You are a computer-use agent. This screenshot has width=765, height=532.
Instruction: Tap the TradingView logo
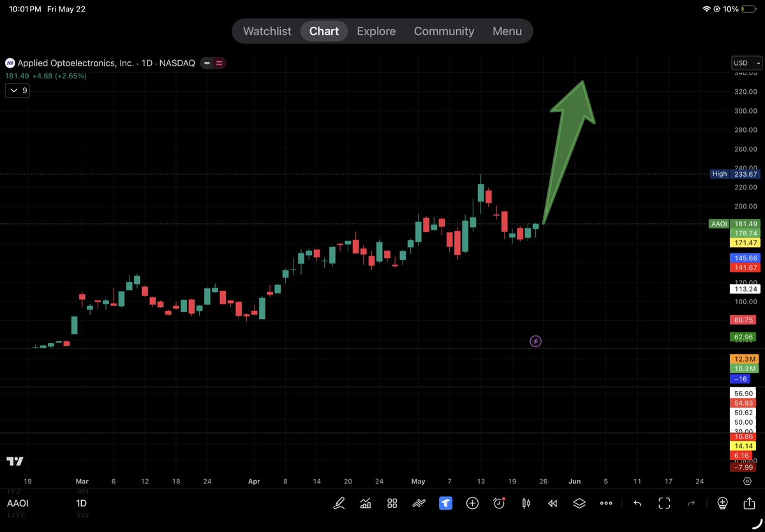click(x=15, y=461)
